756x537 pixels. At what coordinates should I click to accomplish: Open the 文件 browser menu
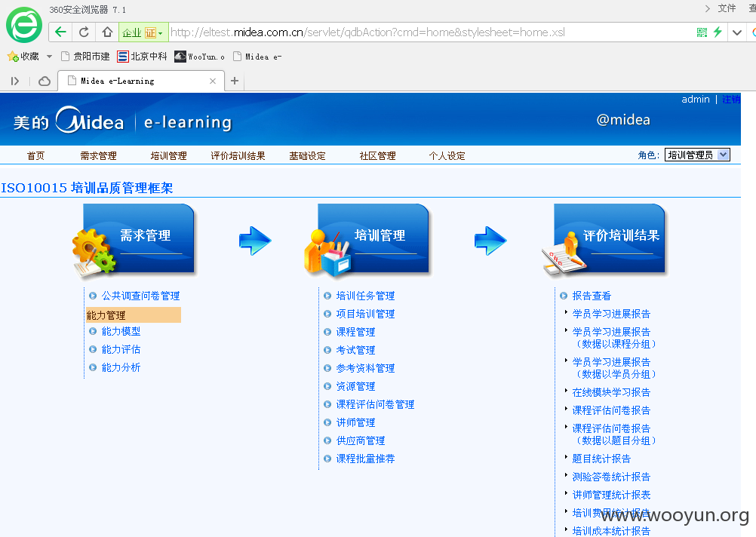[727, 8]
